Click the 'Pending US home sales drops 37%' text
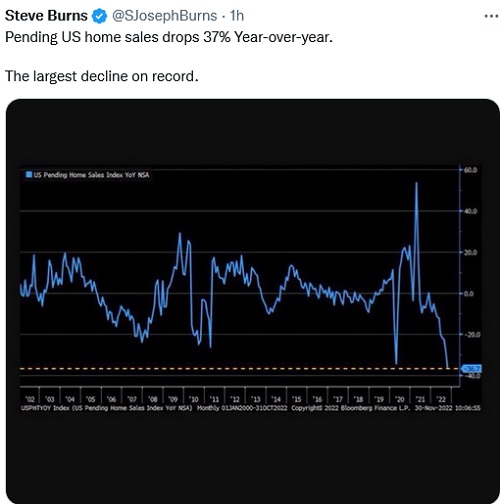 pyautogui.click(x=118, y=37)
